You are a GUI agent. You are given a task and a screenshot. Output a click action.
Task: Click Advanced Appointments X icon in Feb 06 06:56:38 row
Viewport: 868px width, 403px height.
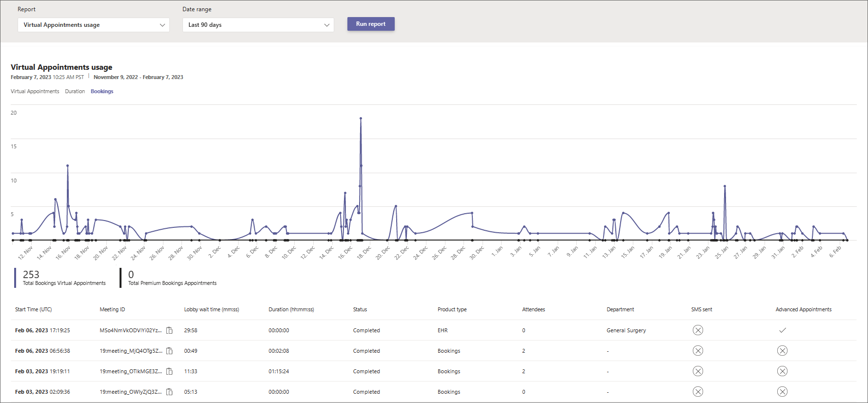[782, 351]
